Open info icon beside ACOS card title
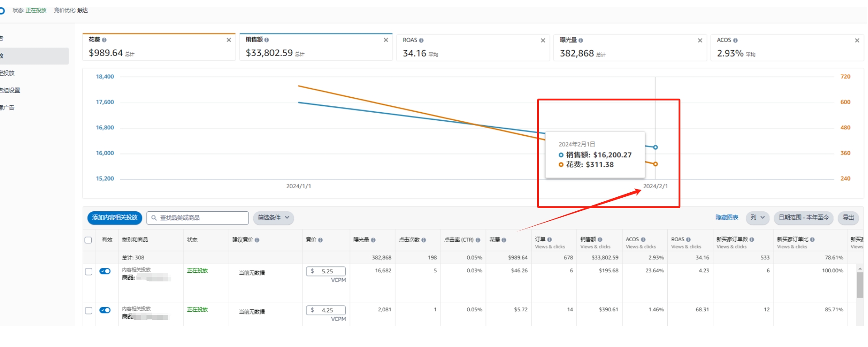The image size is (868, 347). [736, 40]
